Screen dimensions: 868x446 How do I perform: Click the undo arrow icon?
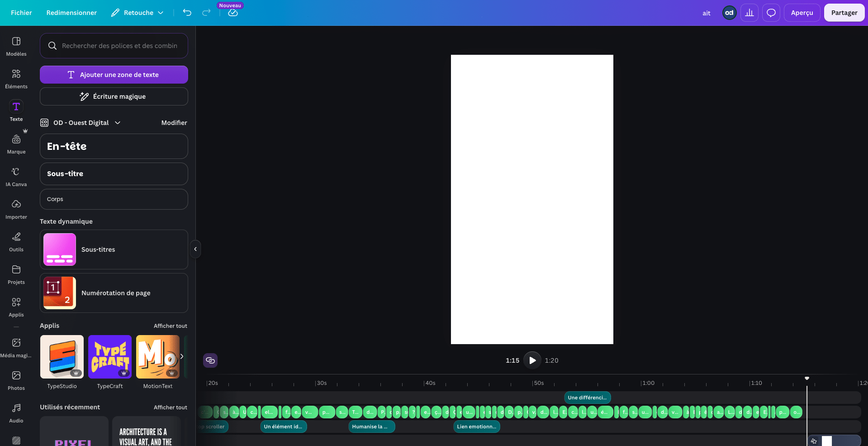pos(187,13)
